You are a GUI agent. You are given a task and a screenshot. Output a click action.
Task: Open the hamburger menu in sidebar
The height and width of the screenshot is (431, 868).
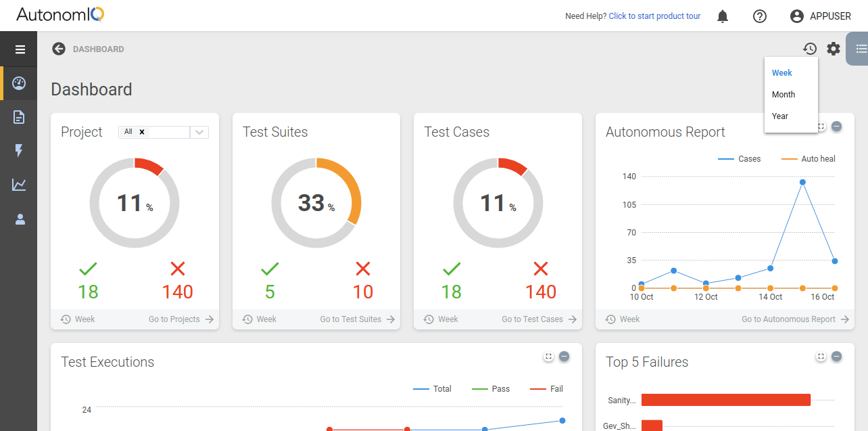coord(20,49)
